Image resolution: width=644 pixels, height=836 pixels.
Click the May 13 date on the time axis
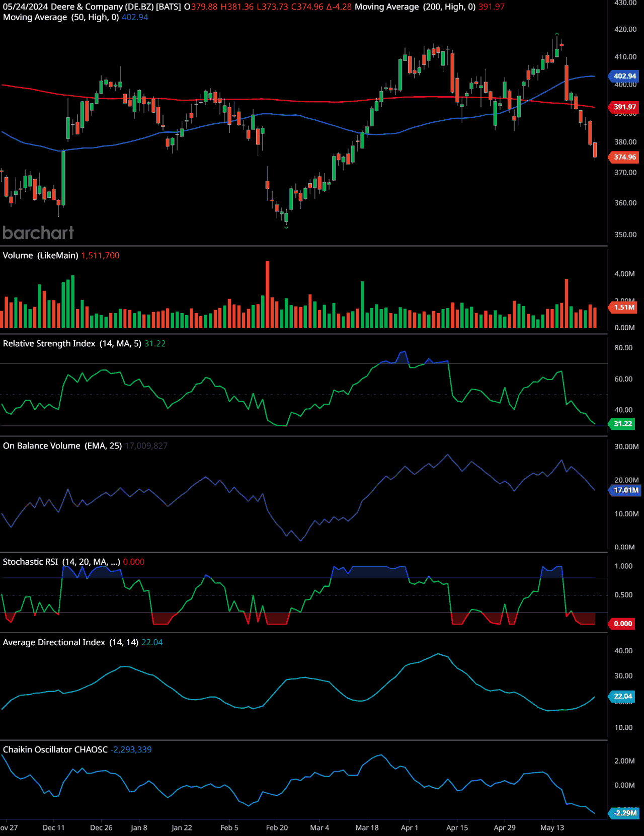pos(552,827)
